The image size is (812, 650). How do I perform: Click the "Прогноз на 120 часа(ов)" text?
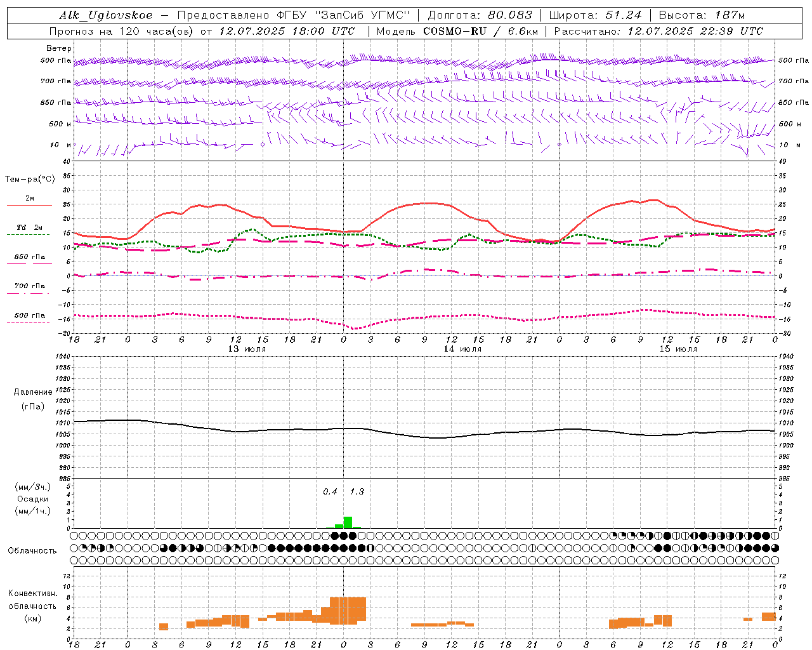pos(122,31)
